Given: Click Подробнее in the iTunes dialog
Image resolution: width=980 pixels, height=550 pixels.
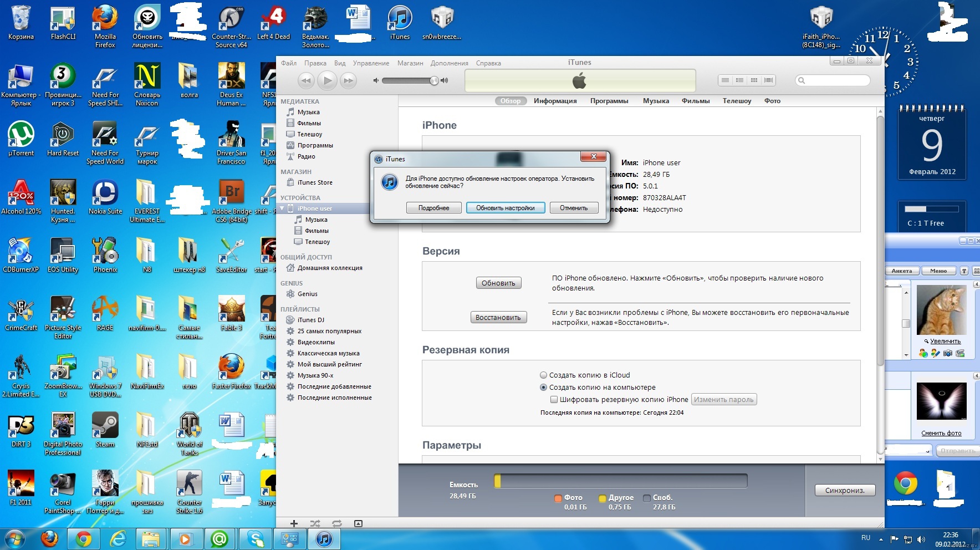Looking at the screenshot, I should click(x=434, y=208).
